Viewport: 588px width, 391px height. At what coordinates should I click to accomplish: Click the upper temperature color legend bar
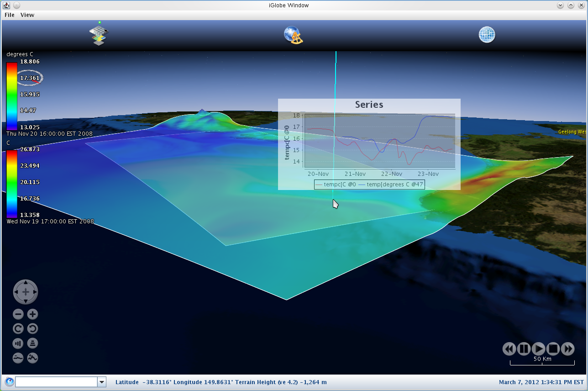point(11,96)
